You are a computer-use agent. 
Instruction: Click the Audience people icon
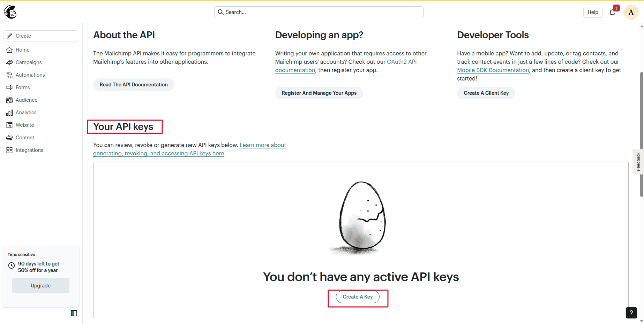9,100
